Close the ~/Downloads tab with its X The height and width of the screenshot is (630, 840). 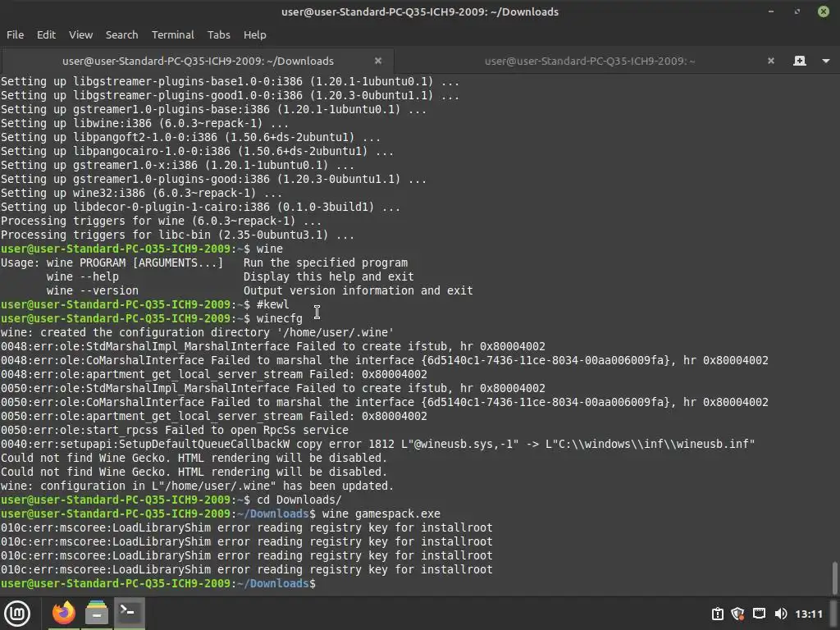[x=378, y=61]
